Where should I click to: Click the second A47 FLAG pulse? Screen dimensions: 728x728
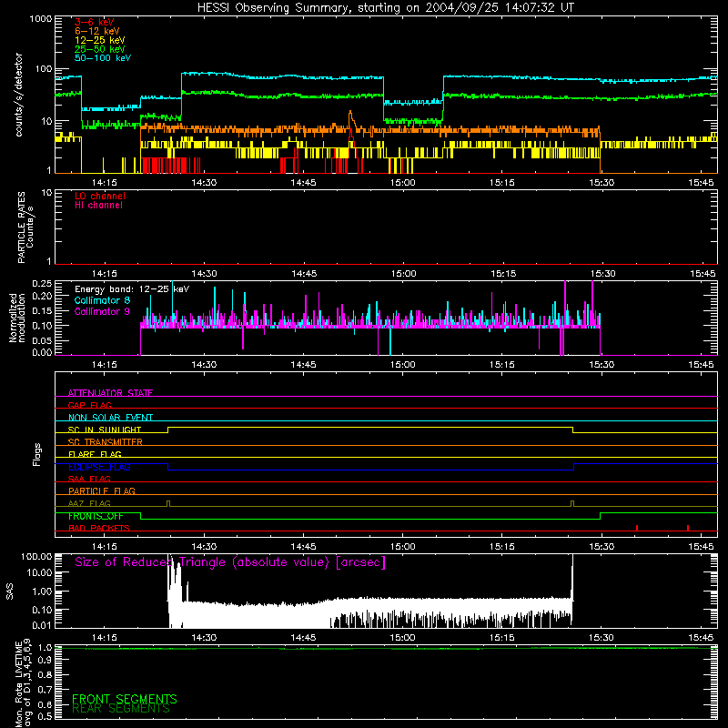coord(572,504)
